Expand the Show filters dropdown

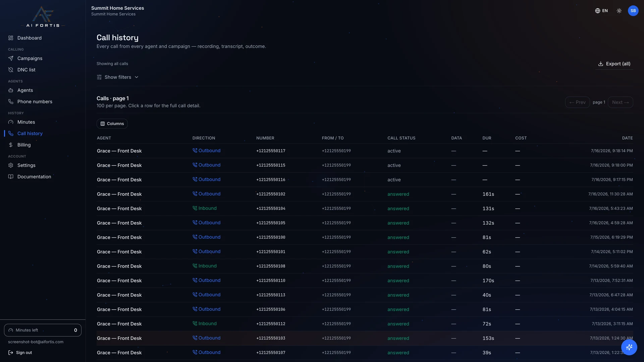(118, 77)
